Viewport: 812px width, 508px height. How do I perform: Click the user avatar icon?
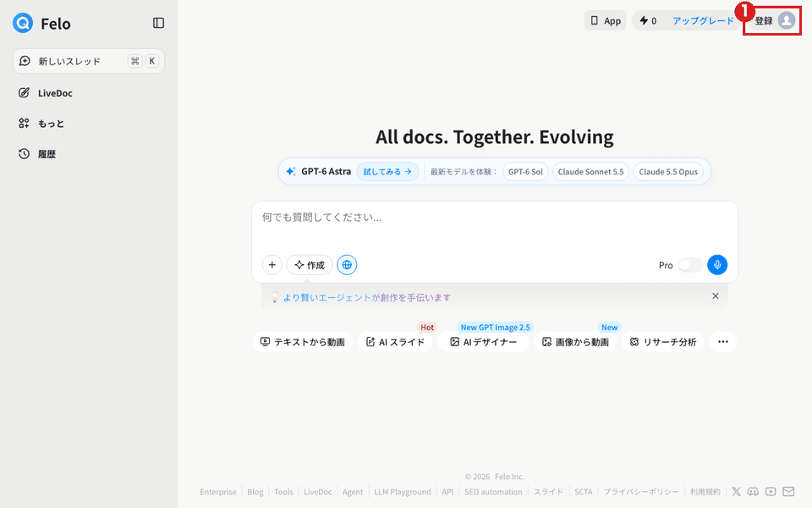[x=787, y=20]
